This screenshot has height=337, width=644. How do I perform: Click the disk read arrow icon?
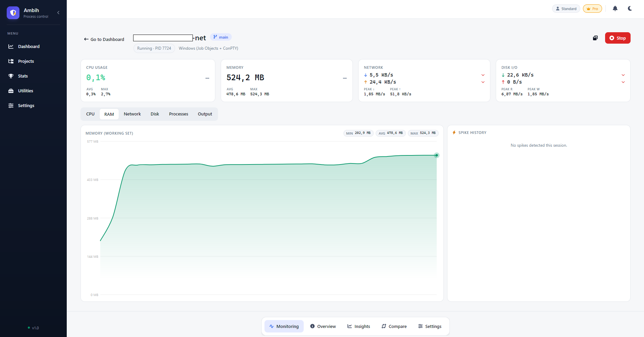click(x=503, y=75)
